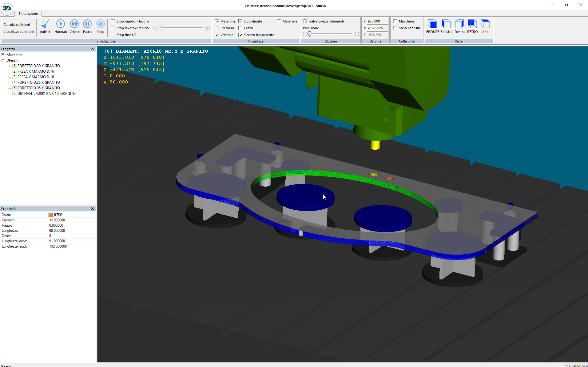Enable the Percorso checkbox

(x=217, y=28)
